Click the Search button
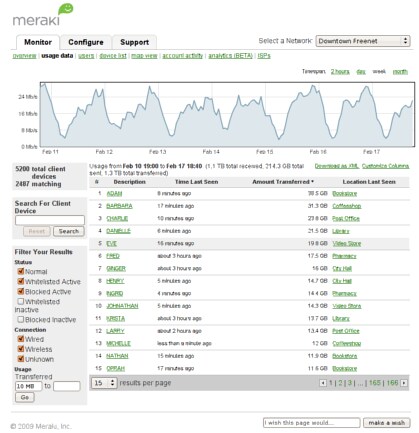Screen dimensions: 419x433 [x=69, y=231]
